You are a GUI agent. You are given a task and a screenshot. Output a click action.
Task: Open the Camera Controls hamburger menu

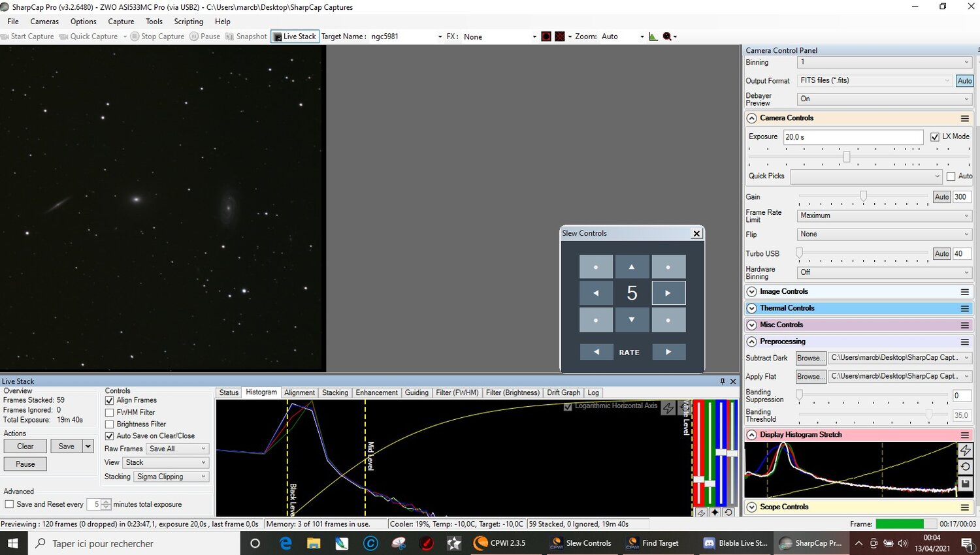pyautogui.click(x=964, y=118)
